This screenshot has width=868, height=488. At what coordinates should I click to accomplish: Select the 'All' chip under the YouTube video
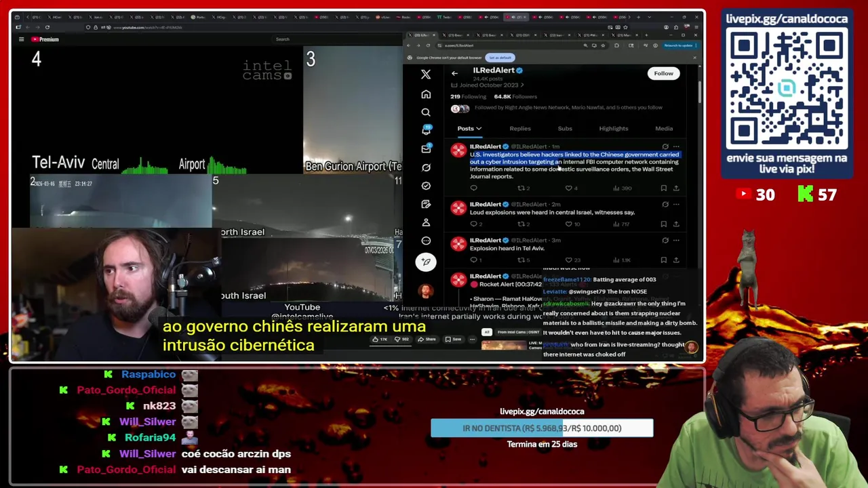pyautogui.click(x=486, y=332)
